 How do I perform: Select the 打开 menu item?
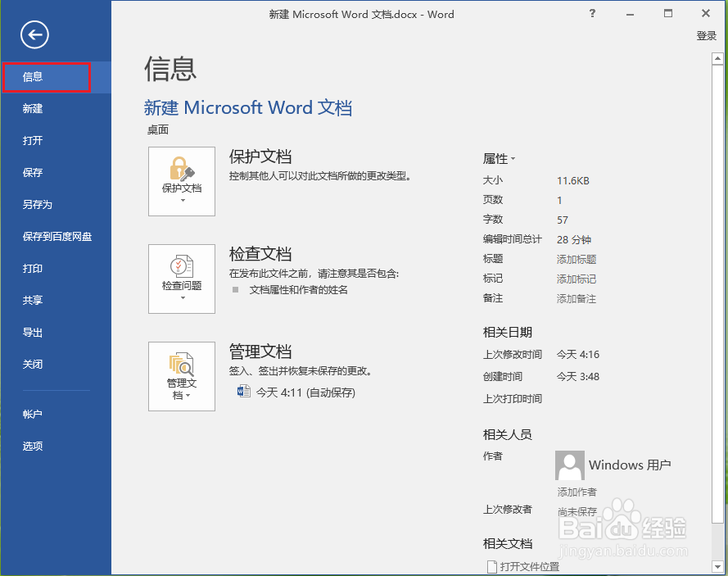57,141
